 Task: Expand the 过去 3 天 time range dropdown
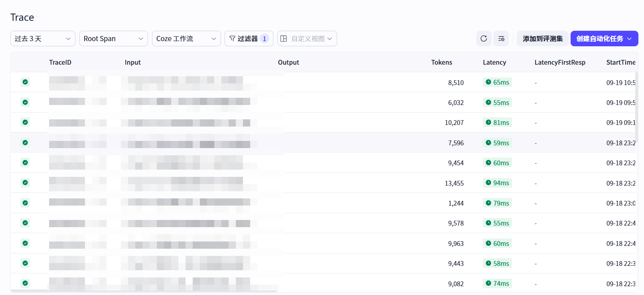[x=43, y=39]
